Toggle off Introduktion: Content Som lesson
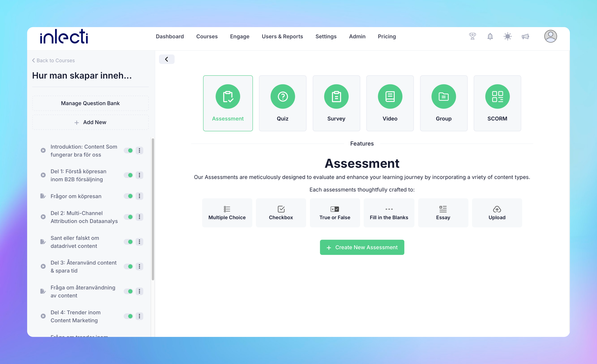 tap(128, 151)
